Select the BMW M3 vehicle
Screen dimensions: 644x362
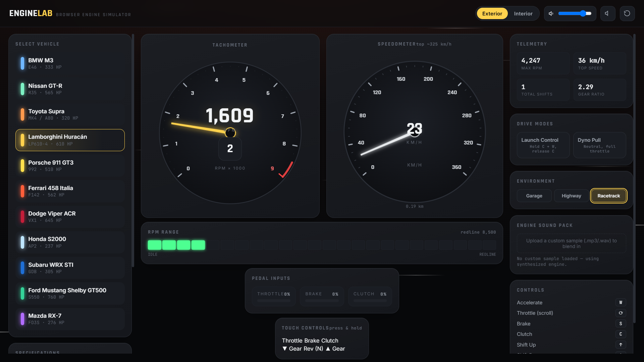[x=70, y=63]
